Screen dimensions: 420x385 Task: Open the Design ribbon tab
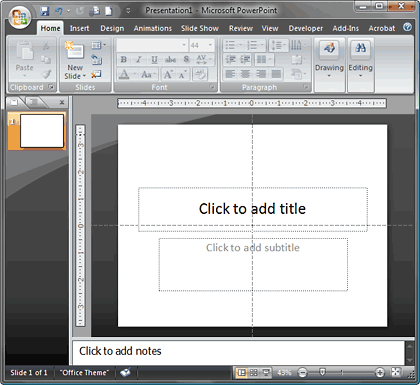112,29
